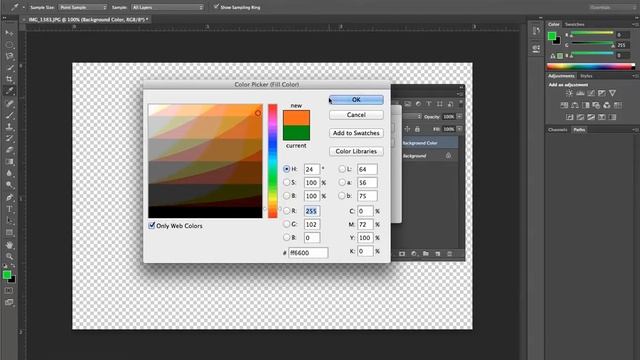Select the Clone Stamp tool
The image size is (640, 360).
[9, 127]
